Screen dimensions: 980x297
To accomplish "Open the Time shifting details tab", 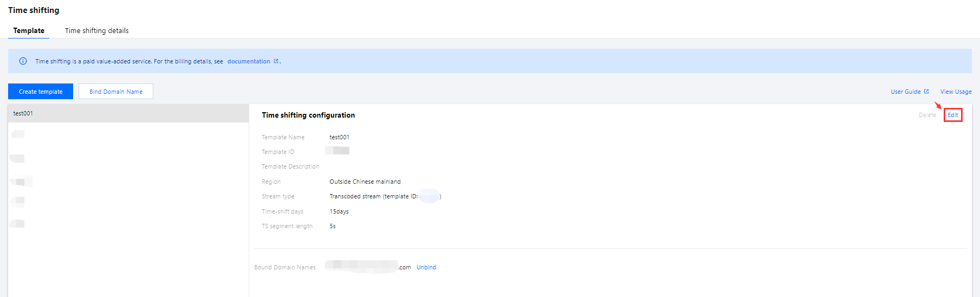I will [96, 31].
